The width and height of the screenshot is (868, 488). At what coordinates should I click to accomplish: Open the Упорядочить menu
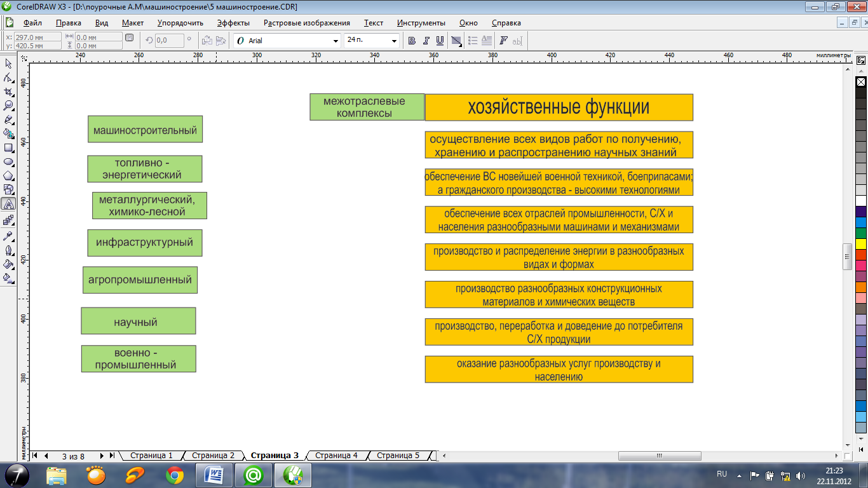coord(180,23)
